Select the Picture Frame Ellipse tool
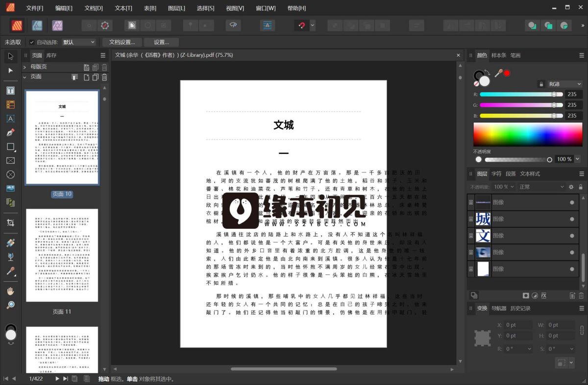 pyautogui.click(x=11, y=174)
